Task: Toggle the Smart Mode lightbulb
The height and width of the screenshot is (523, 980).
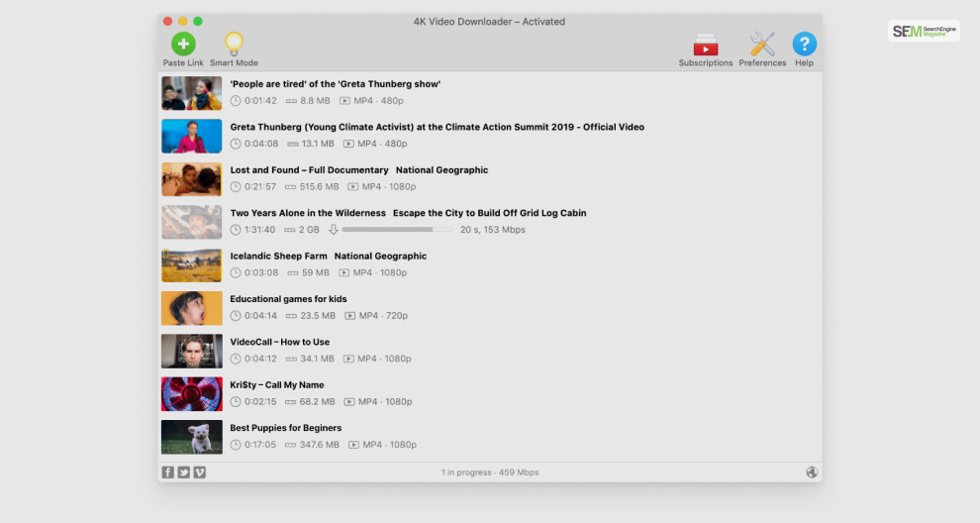Action: (x=234, y=44)
